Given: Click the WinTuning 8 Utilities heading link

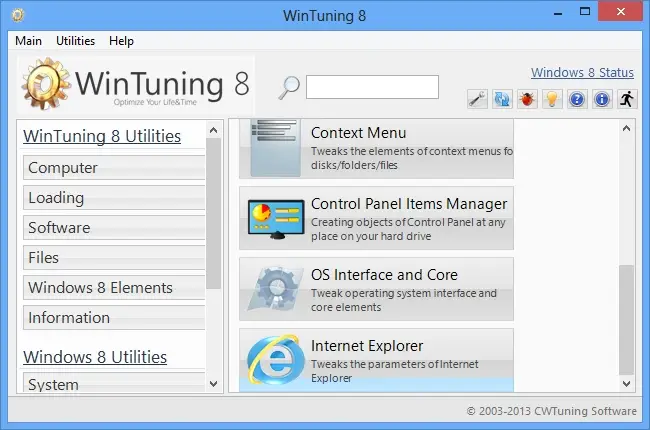Looking at the screenshot, I should click(102, 136).
